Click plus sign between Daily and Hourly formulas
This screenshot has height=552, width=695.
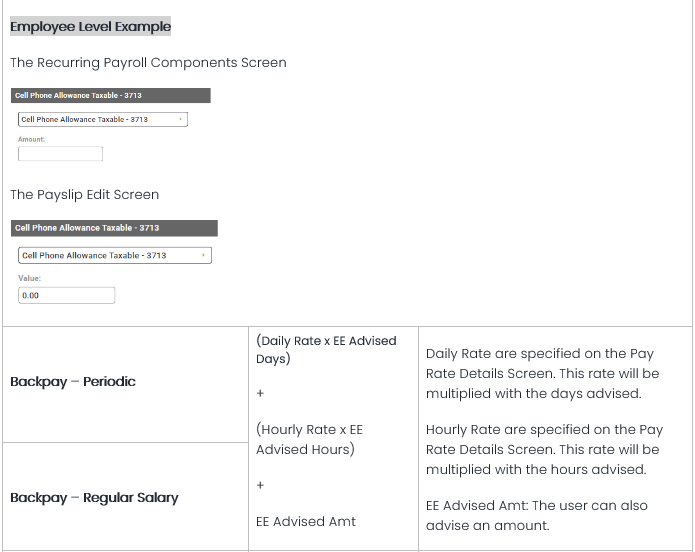point(260,394)
